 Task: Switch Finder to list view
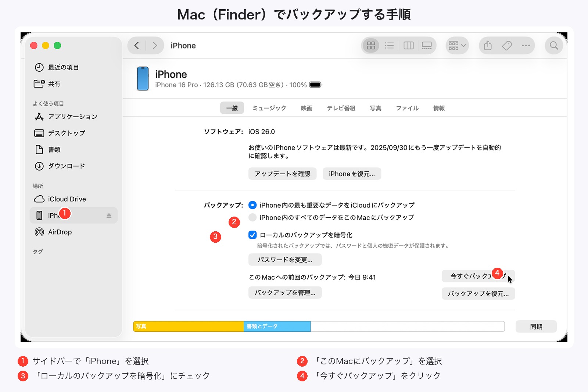pos(389,45)
